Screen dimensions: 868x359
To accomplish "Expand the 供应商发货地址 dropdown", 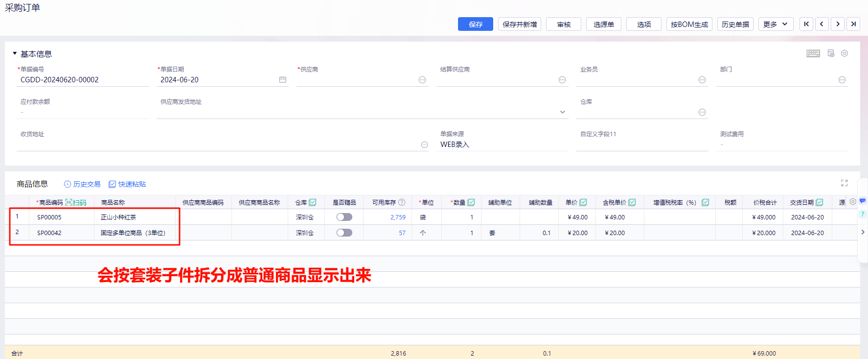I will pos(563,112).
